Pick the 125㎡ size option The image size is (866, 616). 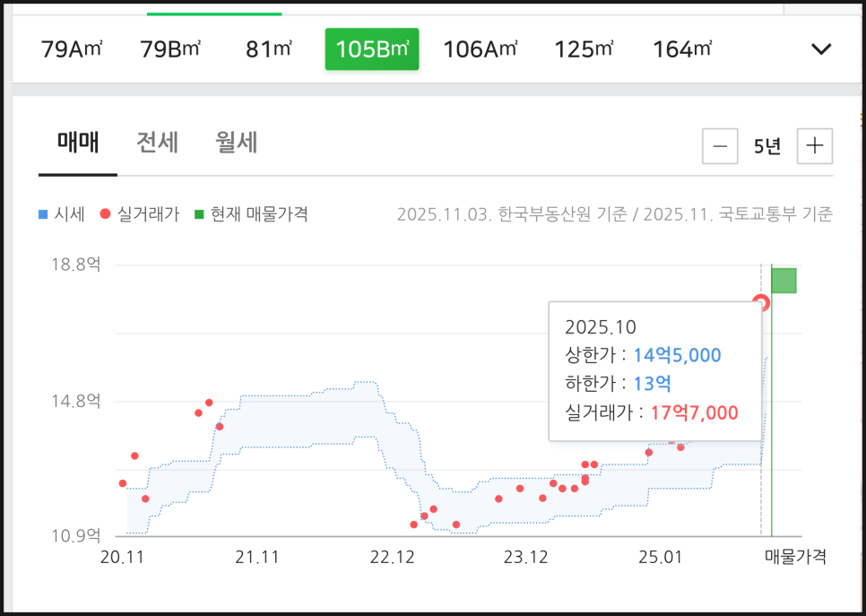pyautogui.click(x=584, y=49)
